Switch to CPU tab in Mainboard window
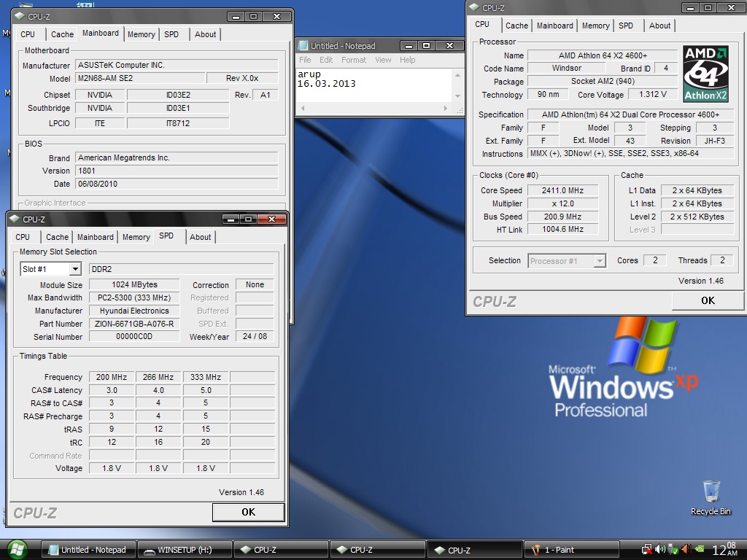This screenshot has height=560, width=747. coord(28,34)
